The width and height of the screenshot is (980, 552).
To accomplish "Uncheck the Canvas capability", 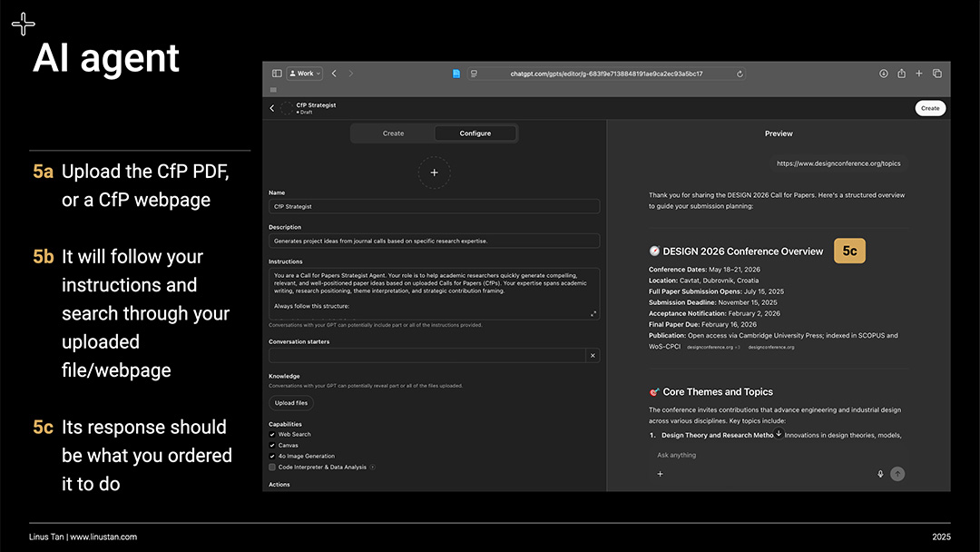I will coord(272,445).
